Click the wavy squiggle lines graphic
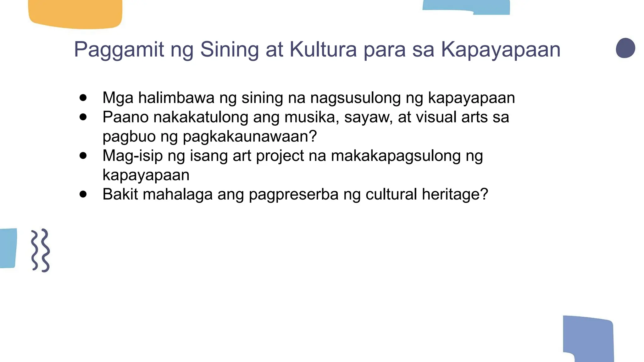The height and width of the screenshot is (362, 644). [41, 250]
